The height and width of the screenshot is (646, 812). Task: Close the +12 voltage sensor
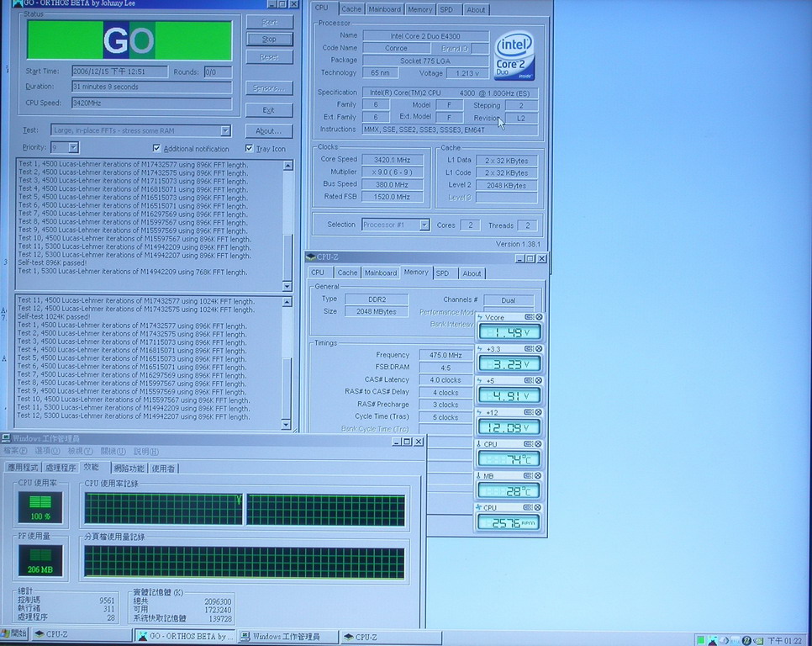539,412
